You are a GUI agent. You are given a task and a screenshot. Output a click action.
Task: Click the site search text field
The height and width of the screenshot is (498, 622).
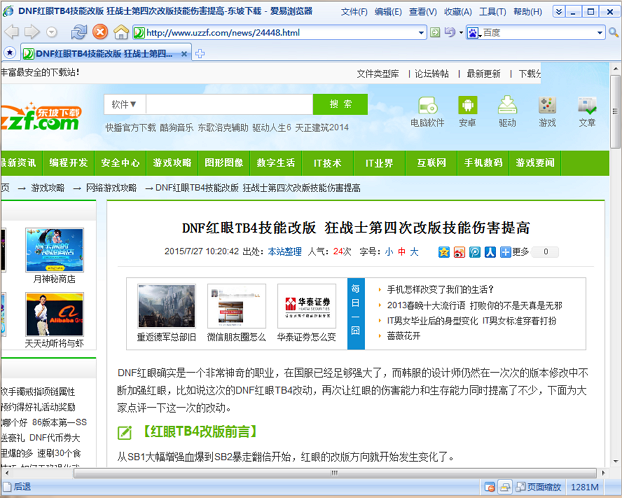(229, 104)
